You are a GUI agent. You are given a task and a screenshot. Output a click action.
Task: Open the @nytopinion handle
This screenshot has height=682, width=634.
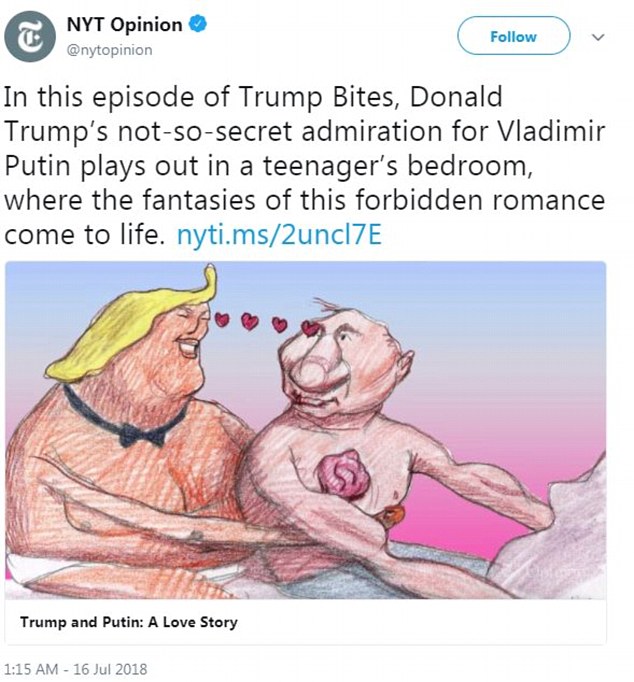pos(110,50)
